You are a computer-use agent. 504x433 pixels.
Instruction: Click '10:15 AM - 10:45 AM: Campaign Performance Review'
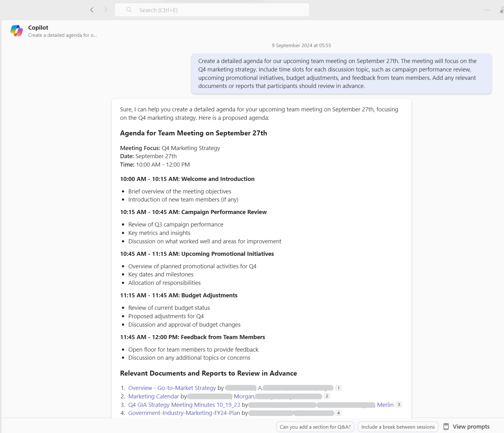pyautogui.click(x=193, y=212)
